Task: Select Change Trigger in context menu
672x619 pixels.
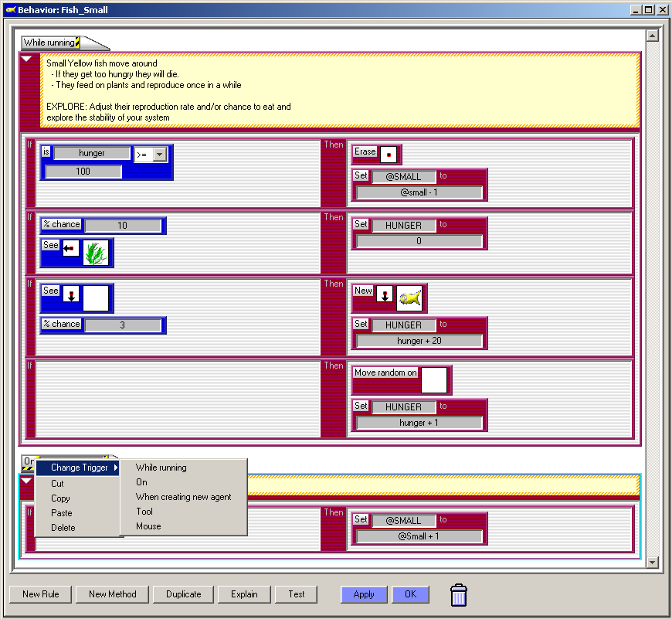Action: [x=77, y=468]
